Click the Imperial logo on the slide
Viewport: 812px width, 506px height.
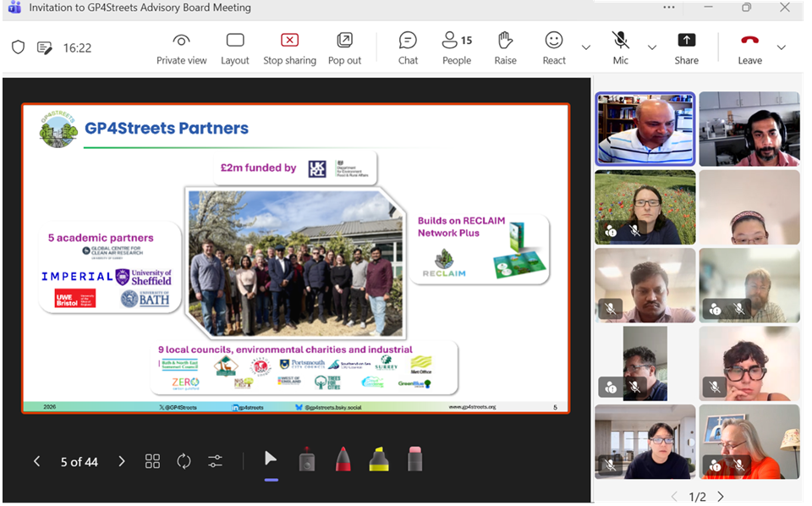click(x=77, y=277)
